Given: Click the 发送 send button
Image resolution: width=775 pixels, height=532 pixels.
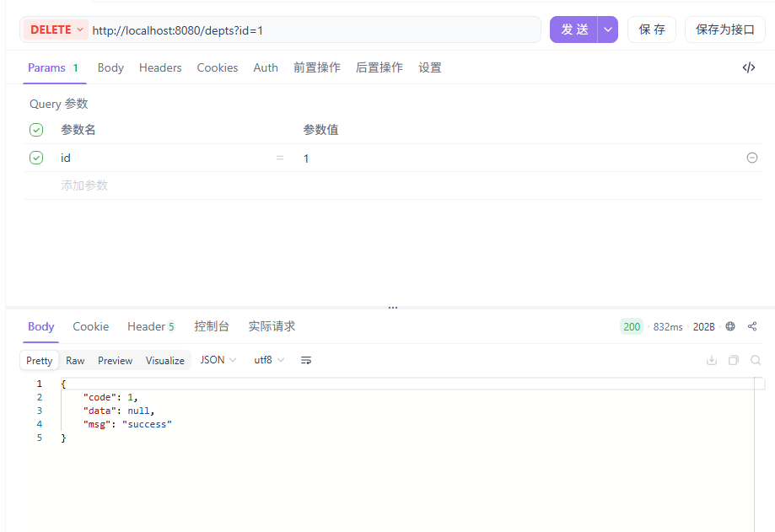Looking at the screenshot, I should (x=573, y=30).
